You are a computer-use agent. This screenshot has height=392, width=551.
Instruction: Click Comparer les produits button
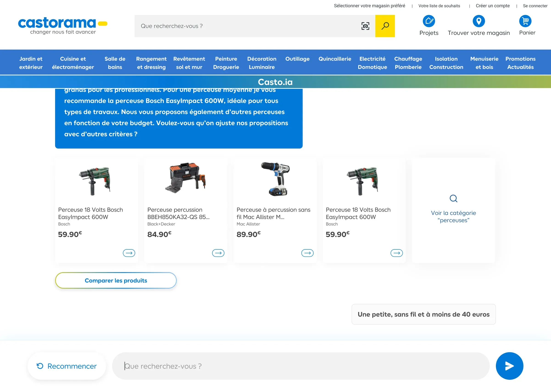click(x=116, y=280)
